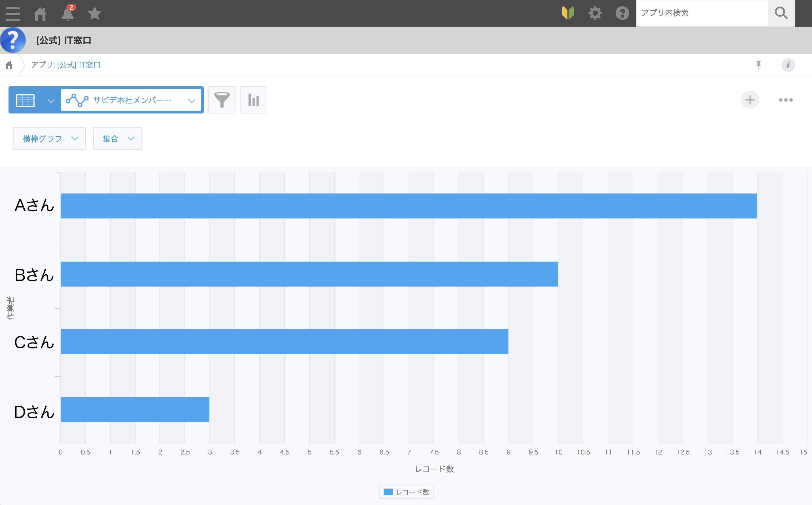Screen dimensions: 812x505
Task: Click the レコード数 x-axis title
Action: (435, 469)
